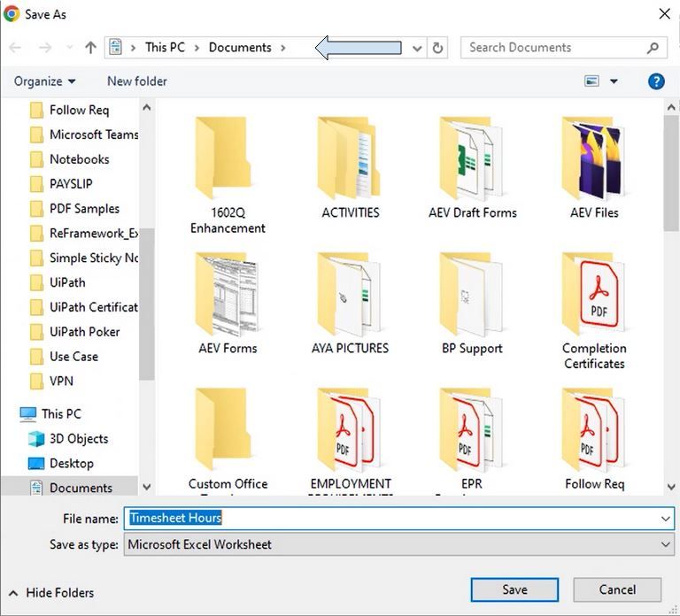The height and width of the screenshot is (616, 680).
Task: Click in the Search Documents field
Action: 553,48
